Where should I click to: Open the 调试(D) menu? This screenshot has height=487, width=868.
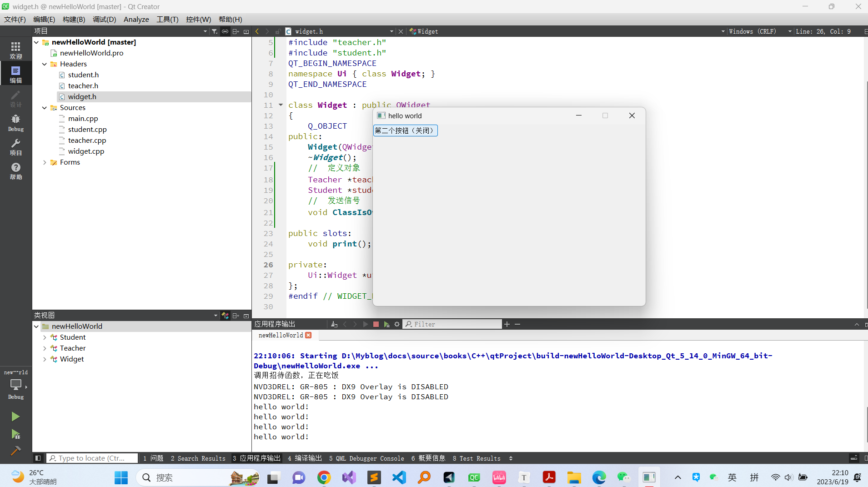(104, 19)
